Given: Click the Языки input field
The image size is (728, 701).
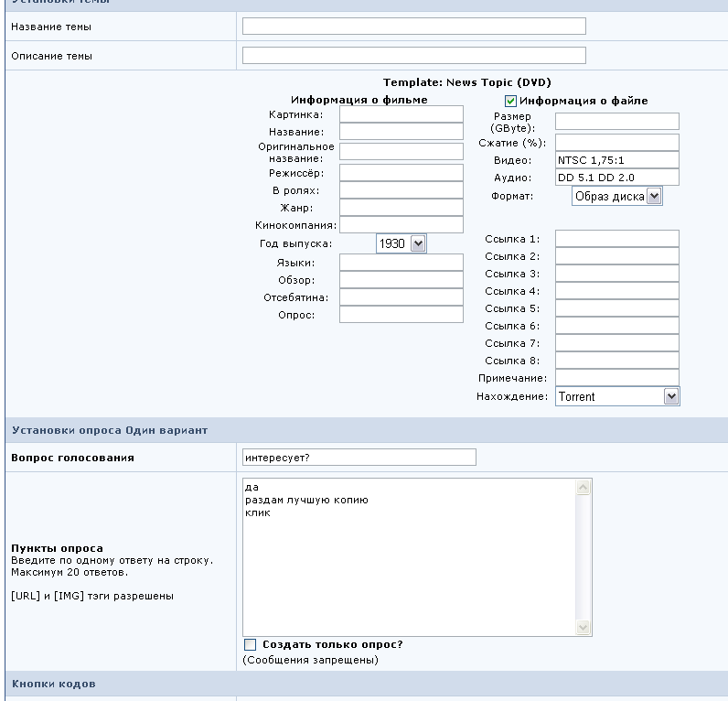Looking at the screenshot, I should click(x=401, y=263).
